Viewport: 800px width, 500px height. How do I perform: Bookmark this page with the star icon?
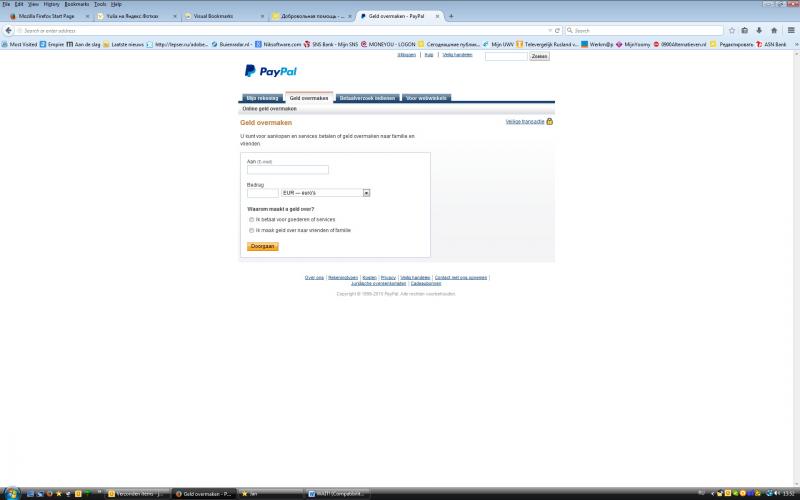pyautogui.click(x=732, y=31)
